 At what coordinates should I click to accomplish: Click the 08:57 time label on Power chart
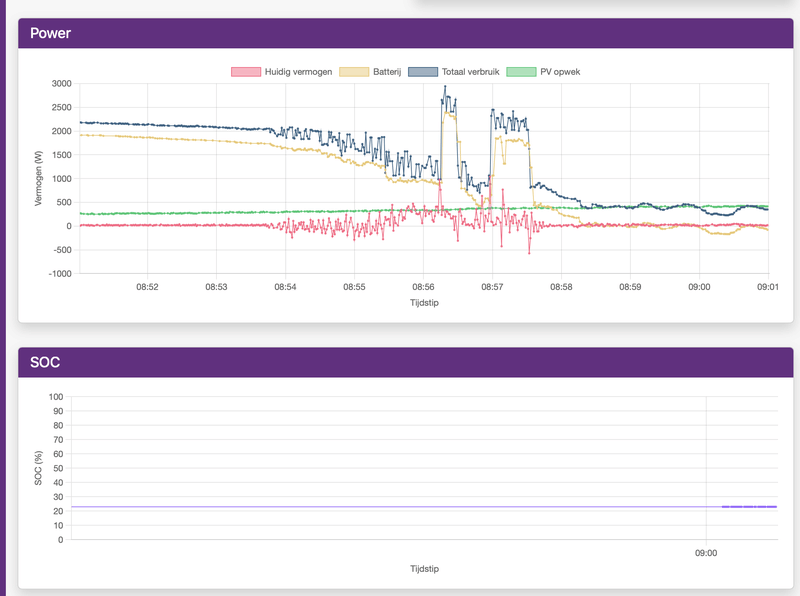pos(492,287)
